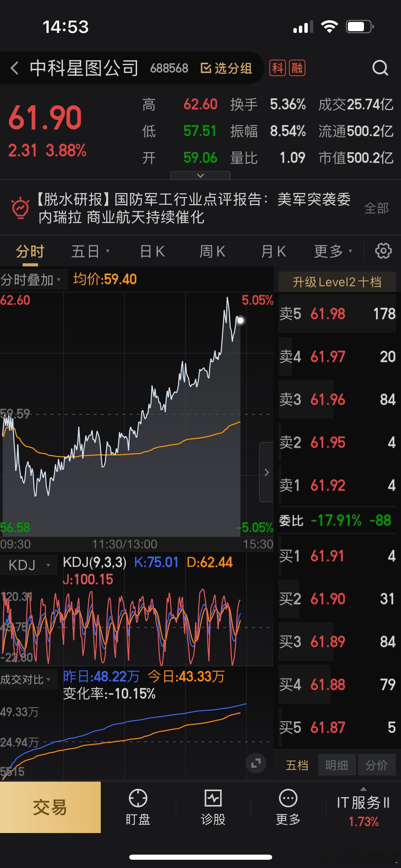This screenshot has height=868, width=401.
Task: Select 明细 tab
Action: [337, 765]
